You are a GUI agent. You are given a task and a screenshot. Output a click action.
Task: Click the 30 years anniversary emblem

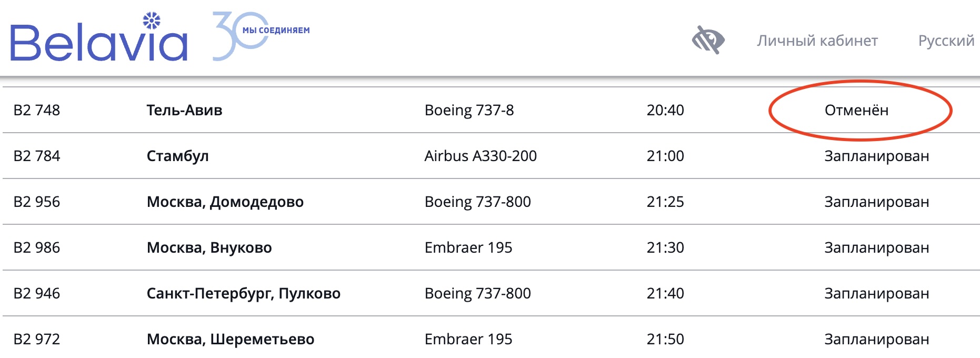pos(261,36)
